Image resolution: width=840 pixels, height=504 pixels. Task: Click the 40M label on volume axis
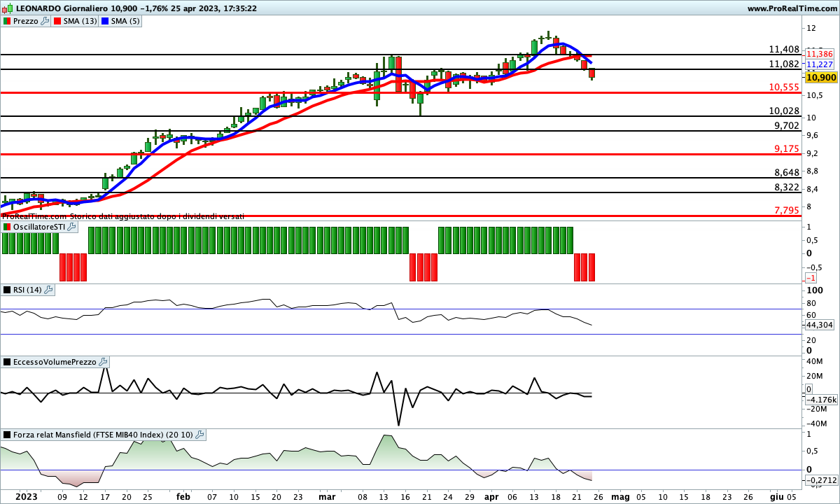(813, 362)
